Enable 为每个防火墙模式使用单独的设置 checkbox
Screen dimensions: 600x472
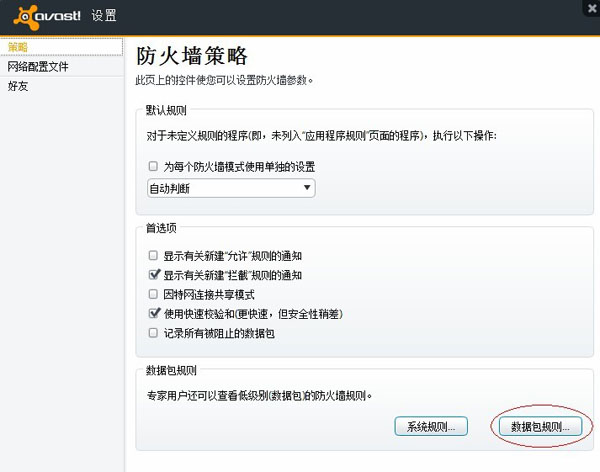pyautogui.click(x=153, y=166)
